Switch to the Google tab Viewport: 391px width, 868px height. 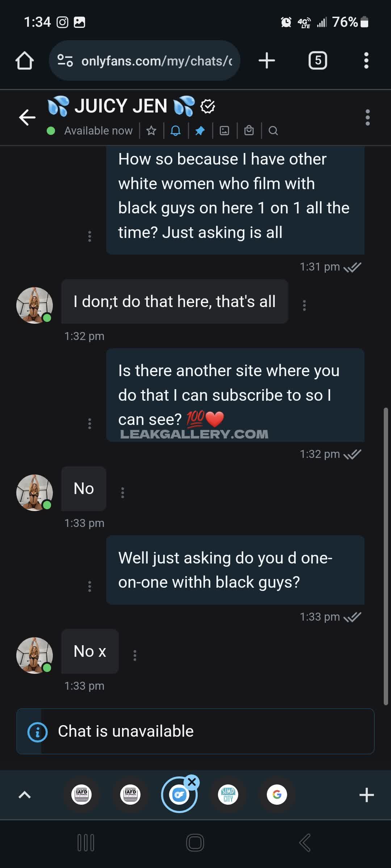coord(277,795)
